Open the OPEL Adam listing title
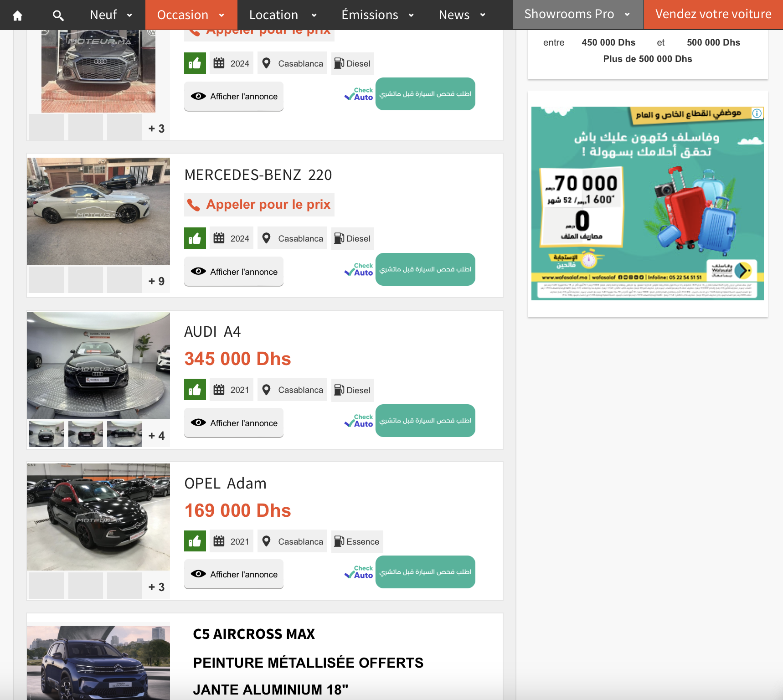Viewport: 783px width, 700px height. pos(225,484)
